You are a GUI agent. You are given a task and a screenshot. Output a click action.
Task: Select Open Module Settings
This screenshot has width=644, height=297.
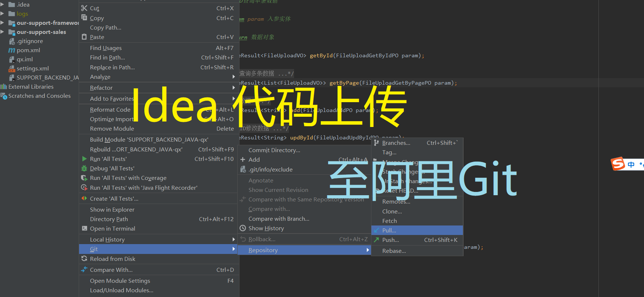point(159,281)
